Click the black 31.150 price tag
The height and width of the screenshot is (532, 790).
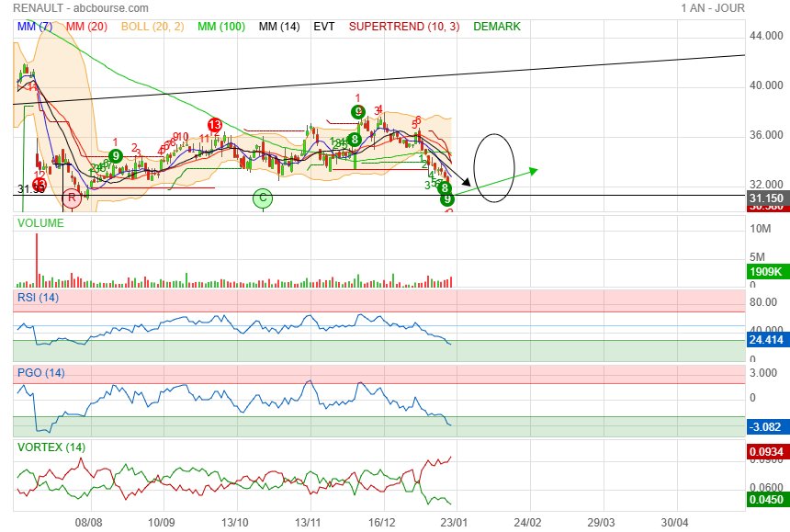pos(765,198)
